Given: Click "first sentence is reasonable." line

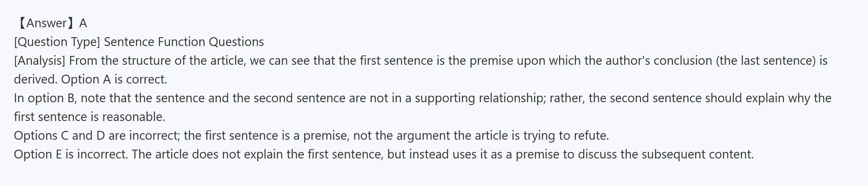Looking at the screenshot, I should pyautogui.click(x=89, y=117).
